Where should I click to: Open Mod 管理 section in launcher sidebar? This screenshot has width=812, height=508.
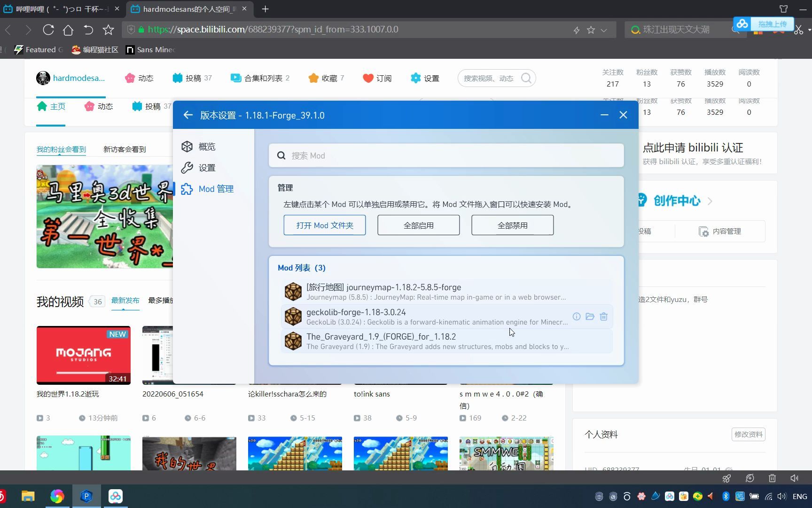point(216,189)
